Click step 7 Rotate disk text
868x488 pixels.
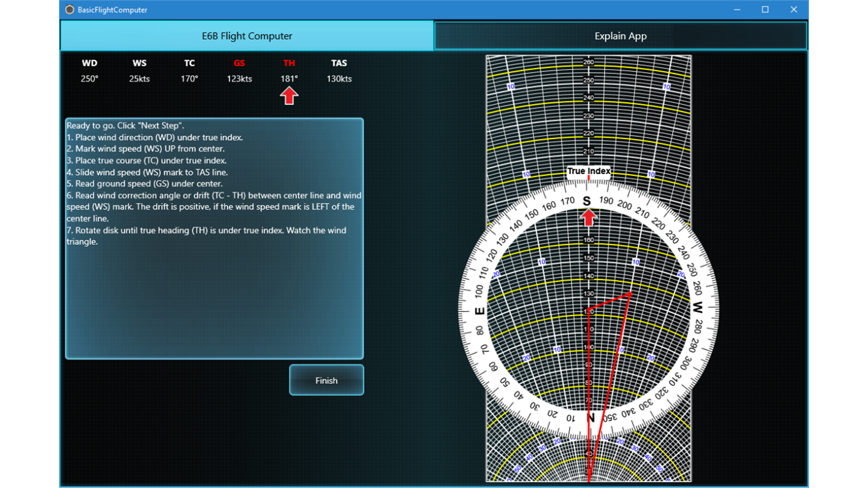(207, 236)
